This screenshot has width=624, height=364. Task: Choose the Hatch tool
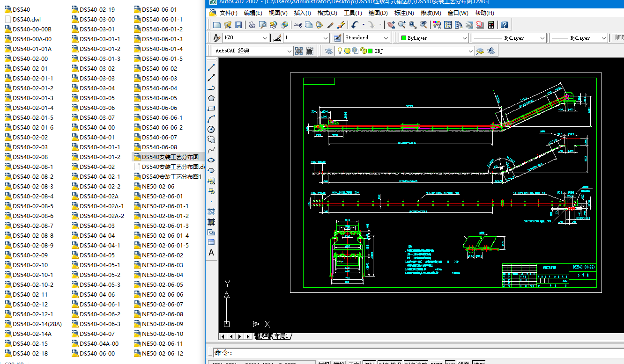(211, 211)
